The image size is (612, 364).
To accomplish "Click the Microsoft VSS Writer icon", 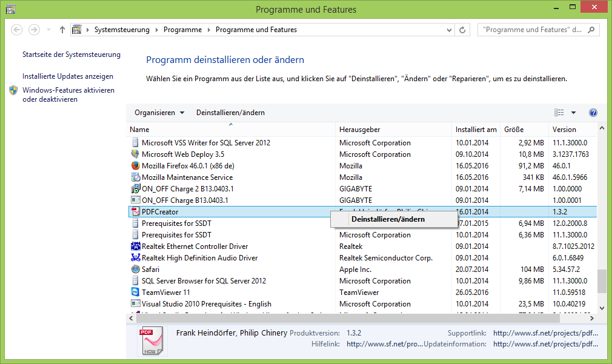I will 136,143.
